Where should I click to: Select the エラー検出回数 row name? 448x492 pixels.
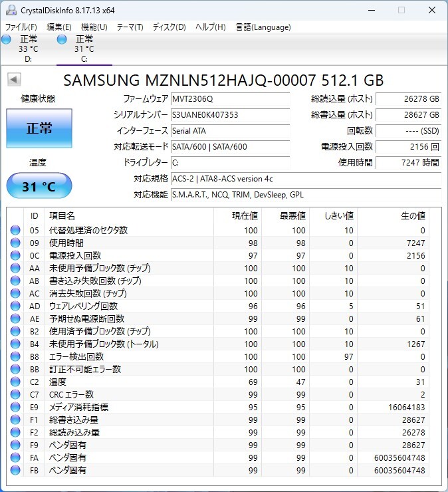(76, 357)
